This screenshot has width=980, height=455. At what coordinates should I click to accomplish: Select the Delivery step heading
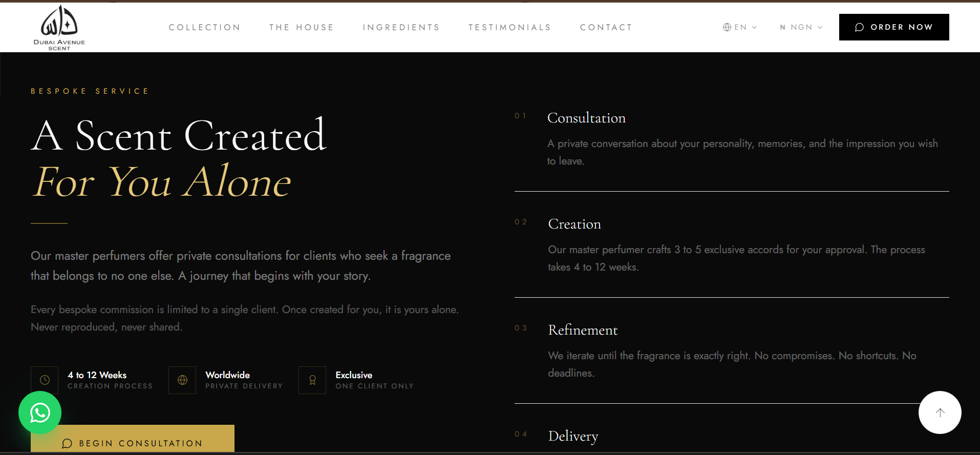point(573,436)
